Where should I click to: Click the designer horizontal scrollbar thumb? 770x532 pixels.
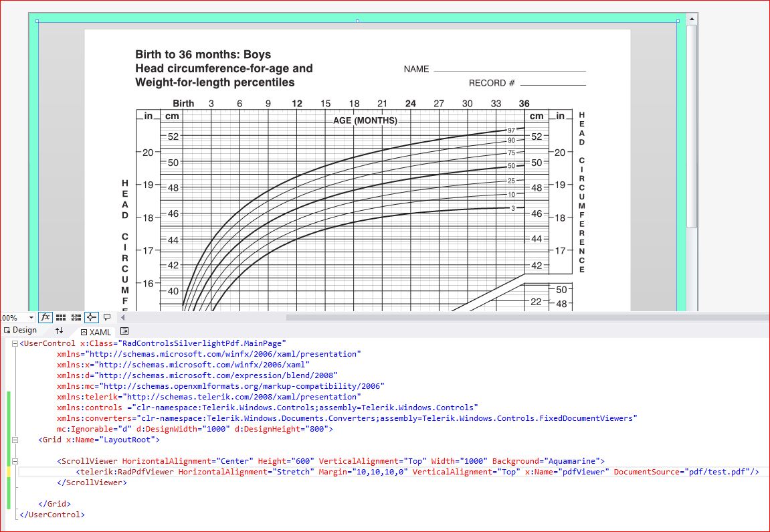click(x=528, y=317)
